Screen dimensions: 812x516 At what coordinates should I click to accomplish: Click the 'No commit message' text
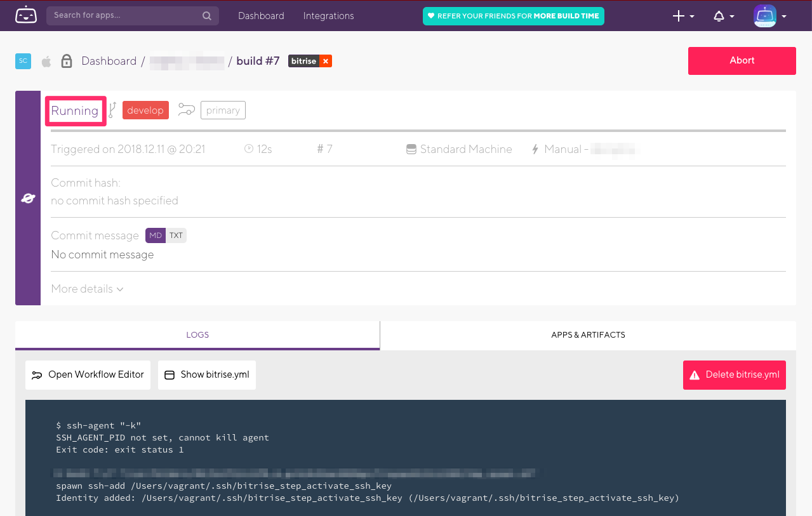pos(102,255)
